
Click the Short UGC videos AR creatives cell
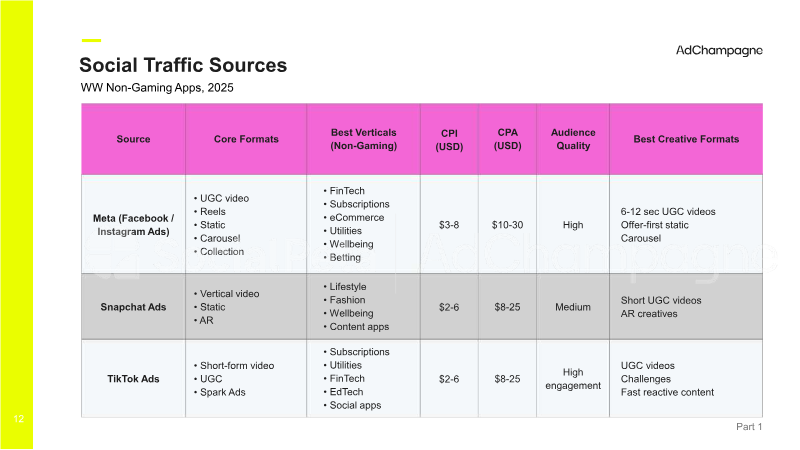tap(686, 307)
